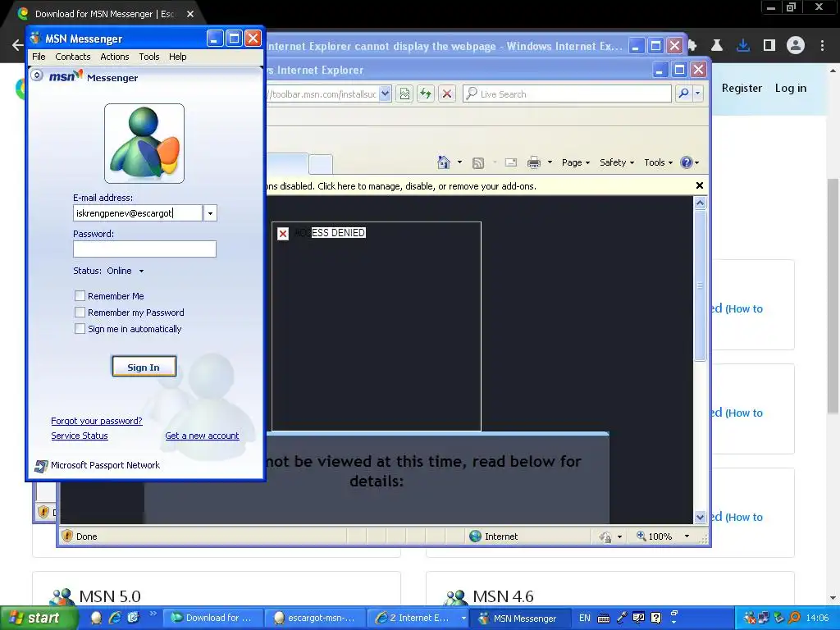Click the Register link on the Escargot page
This screenshot has height=630, width=840.
pyautogui.click(x=742, y=89)
